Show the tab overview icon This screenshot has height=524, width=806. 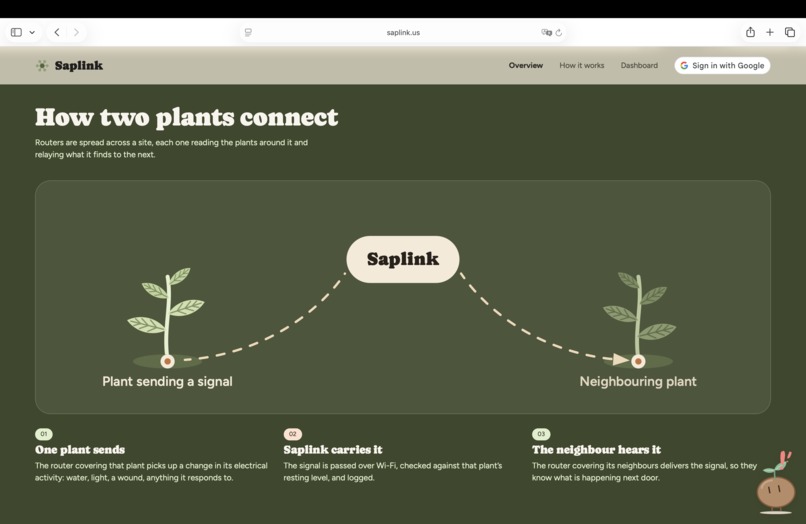(x=790, y=32)
